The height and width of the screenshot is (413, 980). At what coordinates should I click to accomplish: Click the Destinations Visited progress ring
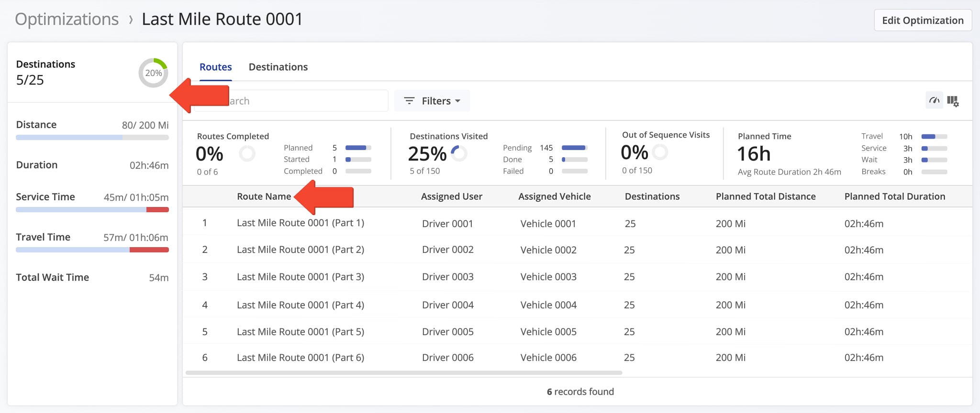click(x=459, y=153)
